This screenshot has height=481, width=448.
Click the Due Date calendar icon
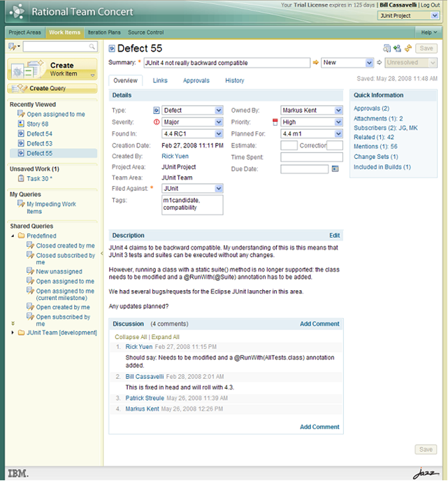click(335, 168)
